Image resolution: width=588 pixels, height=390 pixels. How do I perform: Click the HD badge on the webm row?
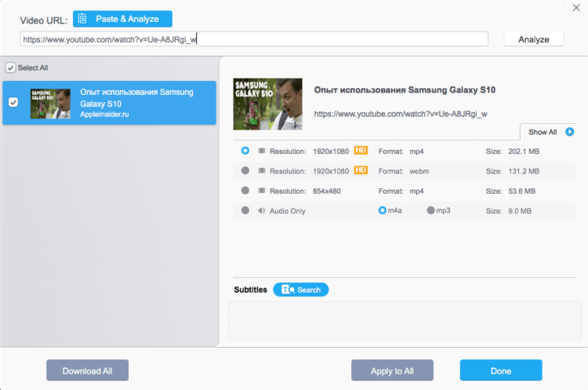[x=361, y=170]
